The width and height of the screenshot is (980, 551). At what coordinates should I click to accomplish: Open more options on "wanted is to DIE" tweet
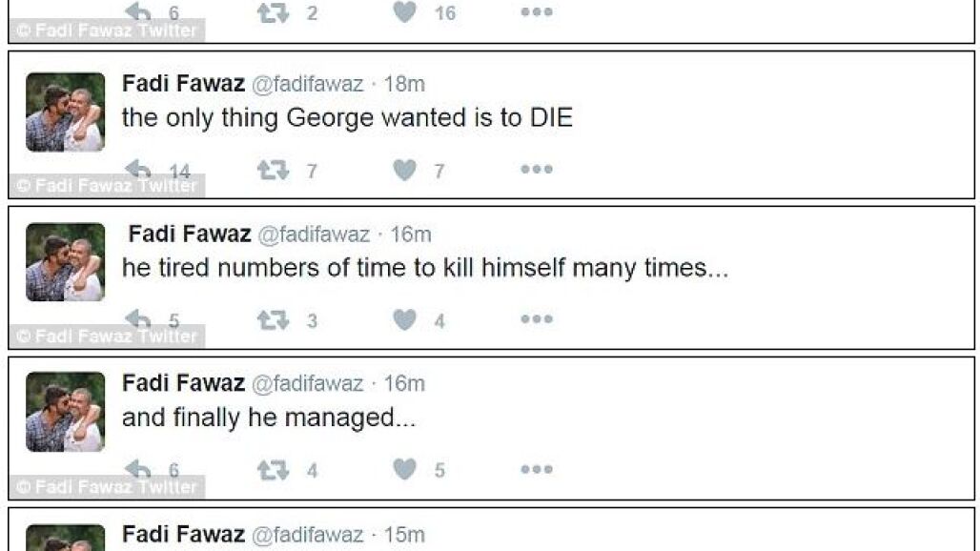pos(537,170)
